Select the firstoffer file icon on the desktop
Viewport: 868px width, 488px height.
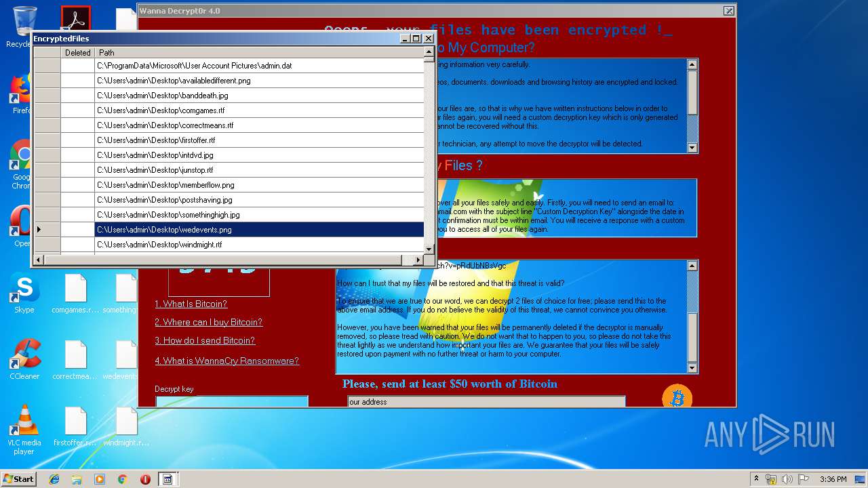click(76, 426)
